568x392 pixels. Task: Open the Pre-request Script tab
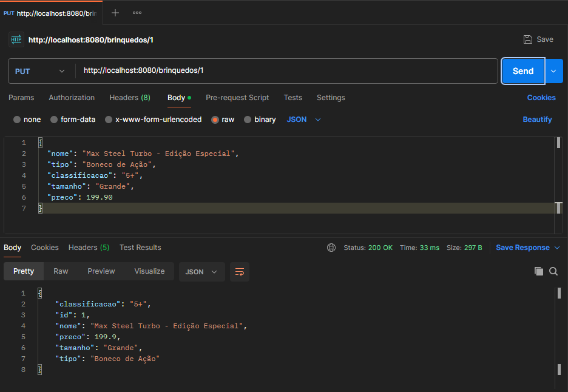tap(237, 98)
